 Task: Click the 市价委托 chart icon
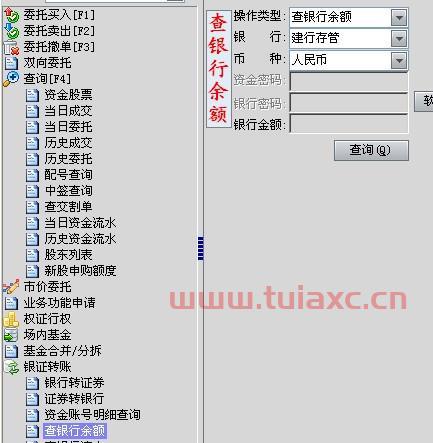pos(11,287)
